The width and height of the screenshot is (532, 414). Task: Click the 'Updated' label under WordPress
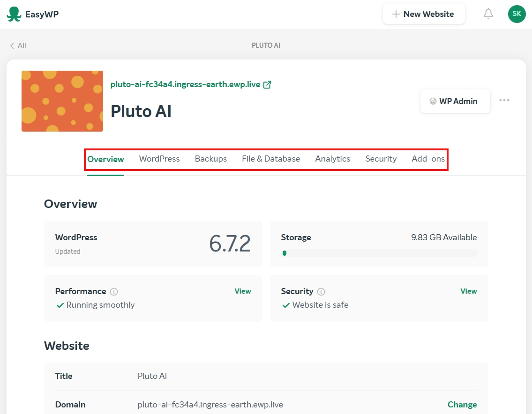coord(68,251)
